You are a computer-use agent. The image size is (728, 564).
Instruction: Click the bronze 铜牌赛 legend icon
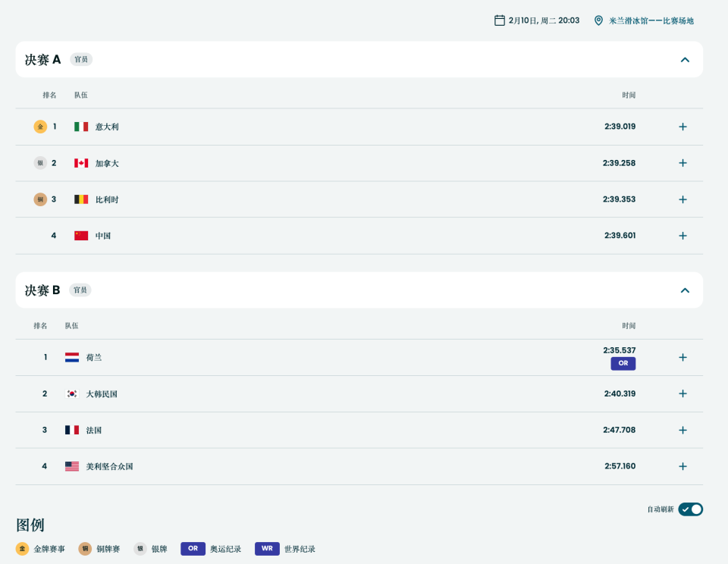click(85, 549)
